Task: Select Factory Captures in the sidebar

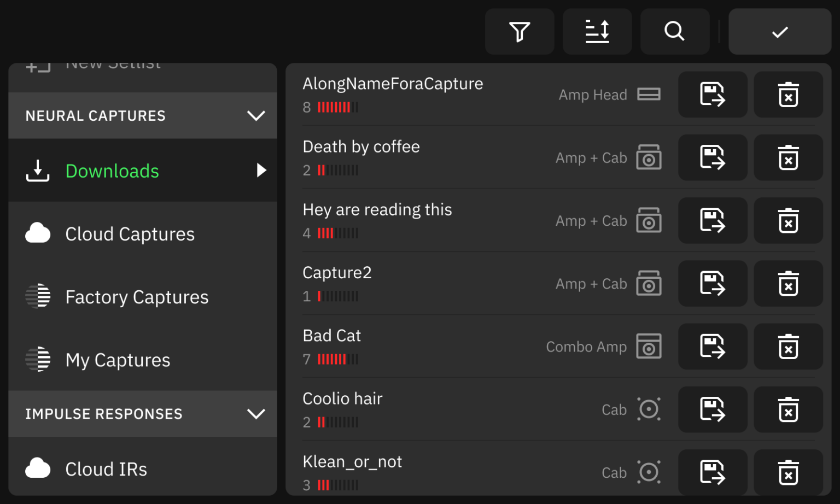Action: (137, 296)
